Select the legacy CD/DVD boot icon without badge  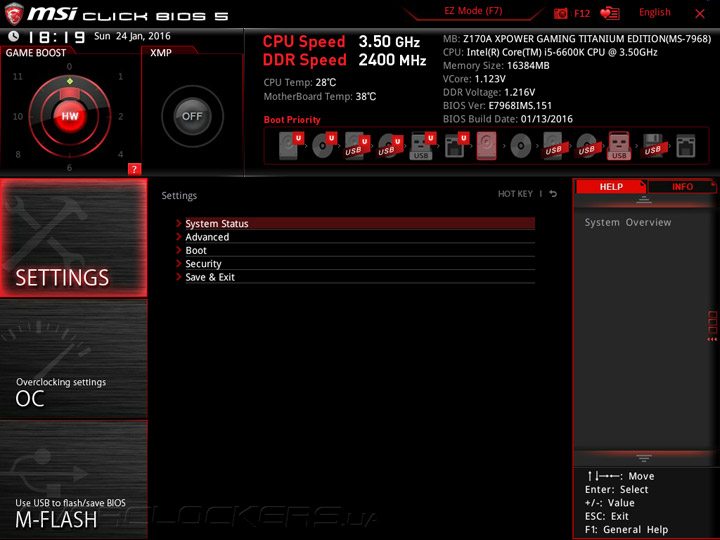pyautogui.click(x=521, y=146)
